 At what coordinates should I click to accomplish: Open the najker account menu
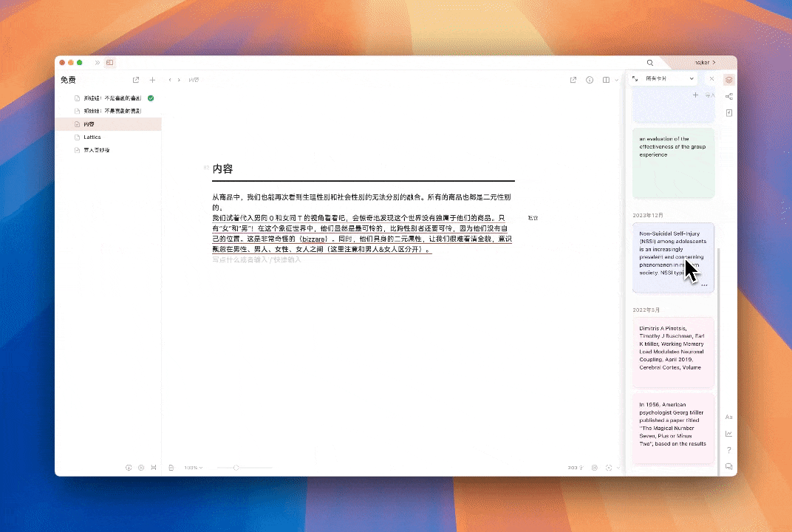tap(705, 63)
